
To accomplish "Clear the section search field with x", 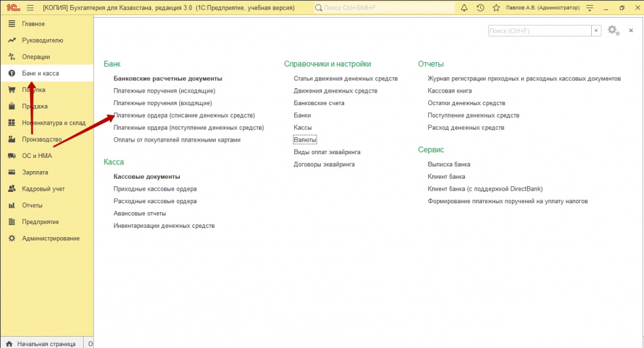I will click(596, 31).
